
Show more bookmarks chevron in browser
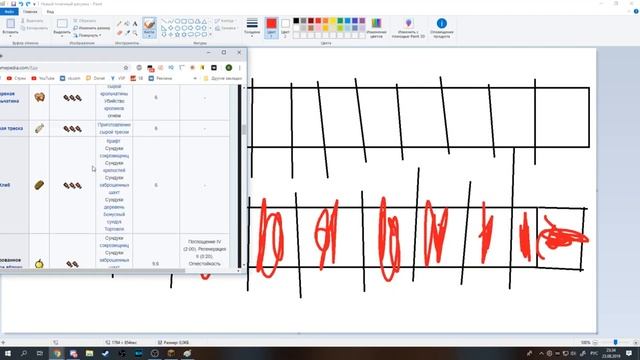pos(195,78)
